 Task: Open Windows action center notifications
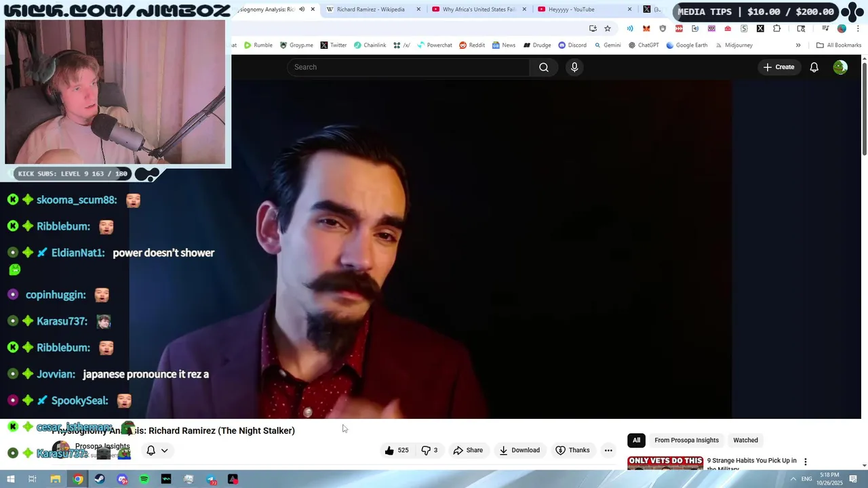tap(853, 479)
